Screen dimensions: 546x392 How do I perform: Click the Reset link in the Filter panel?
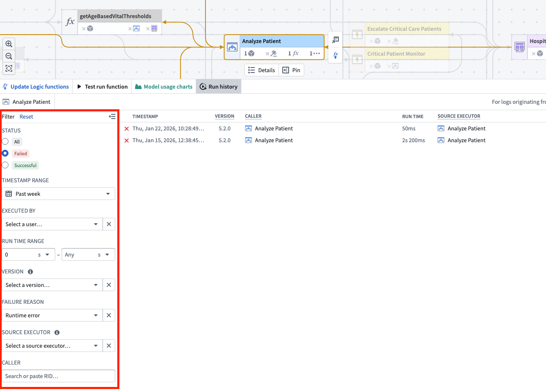[26, 116]
